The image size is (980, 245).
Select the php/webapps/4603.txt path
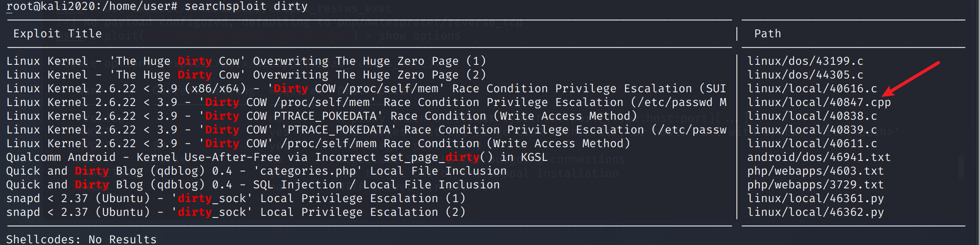pos(815,171)
